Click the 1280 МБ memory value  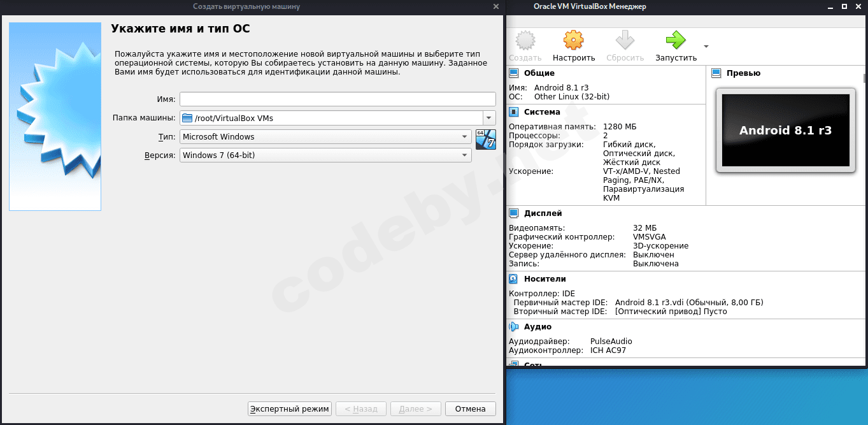coord(620,127)
